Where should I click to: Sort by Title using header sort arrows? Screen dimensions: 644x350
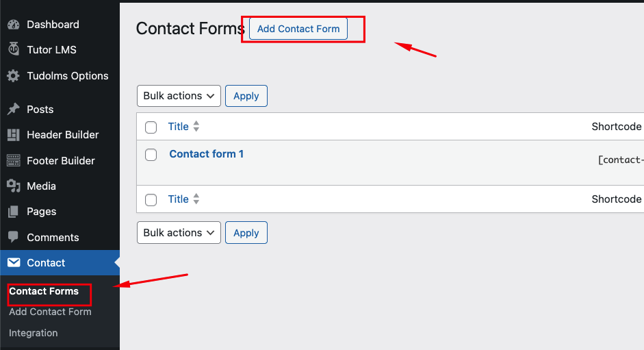click(196, 127)
